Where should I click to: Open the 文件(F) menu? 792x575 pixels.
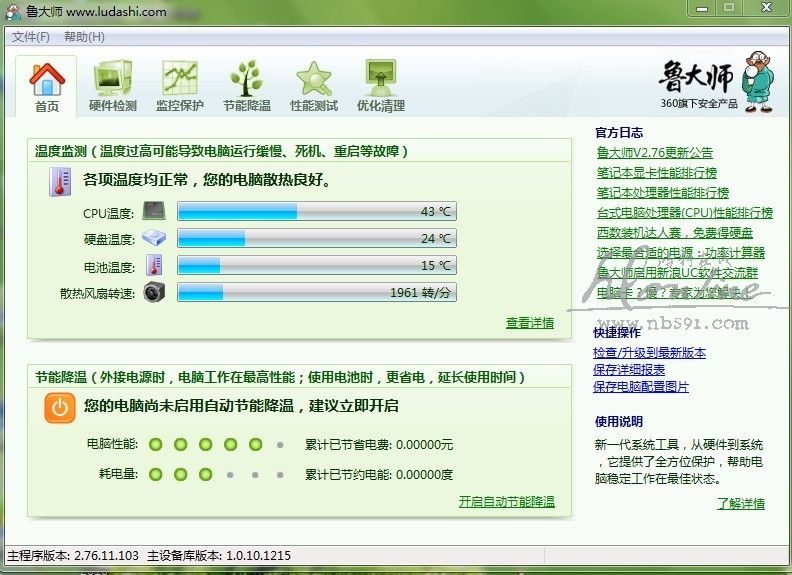[31, 37]
